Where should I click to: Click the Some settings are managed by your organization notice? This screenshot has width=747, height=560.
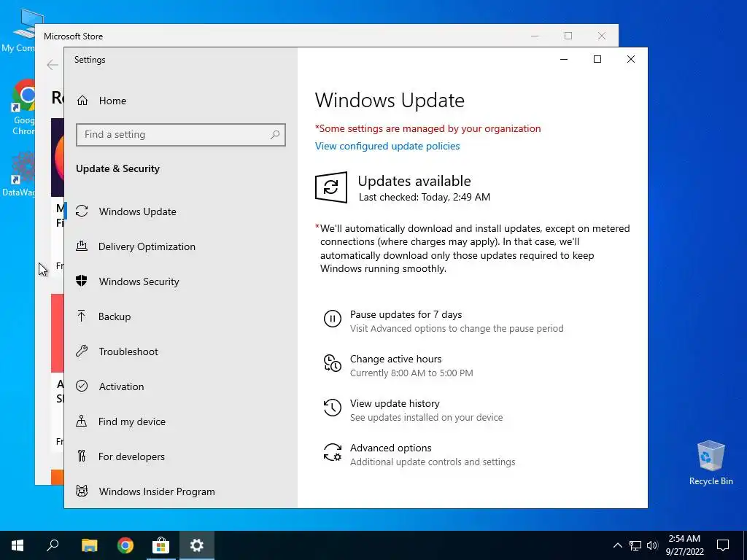[x=427, y=128]
